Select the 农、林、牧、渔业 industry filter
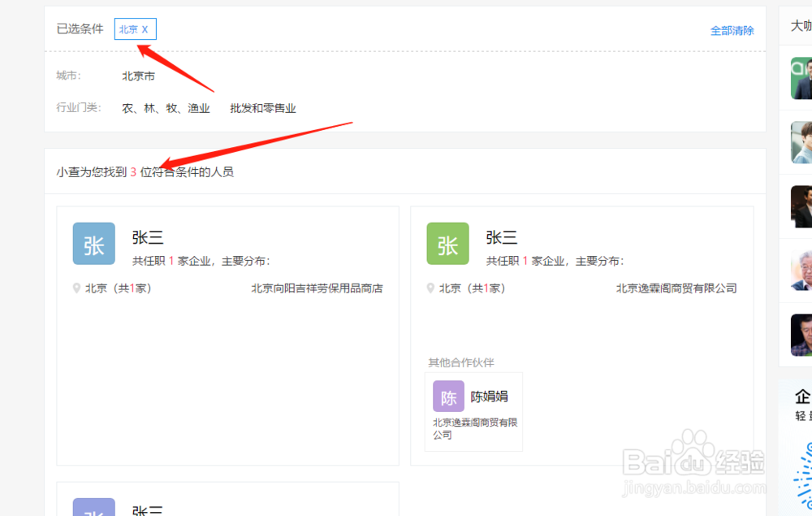This screenshot has width=812, height=516. point(165,108)
